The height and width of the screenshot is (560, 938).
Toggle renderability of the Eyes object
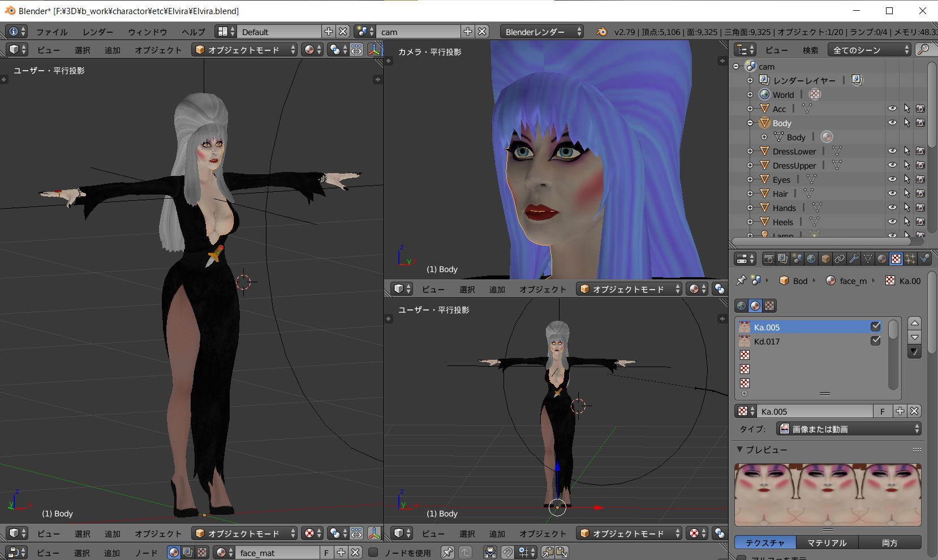coord(920,179)
